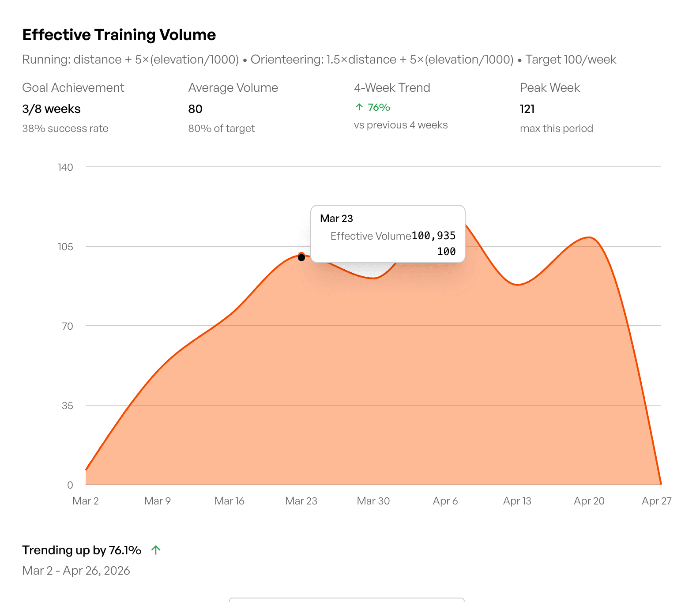The height and width of the screenshot is (602, 700).
Task: Click the Mar 30 x-axis label
Action: pos(373,501)
